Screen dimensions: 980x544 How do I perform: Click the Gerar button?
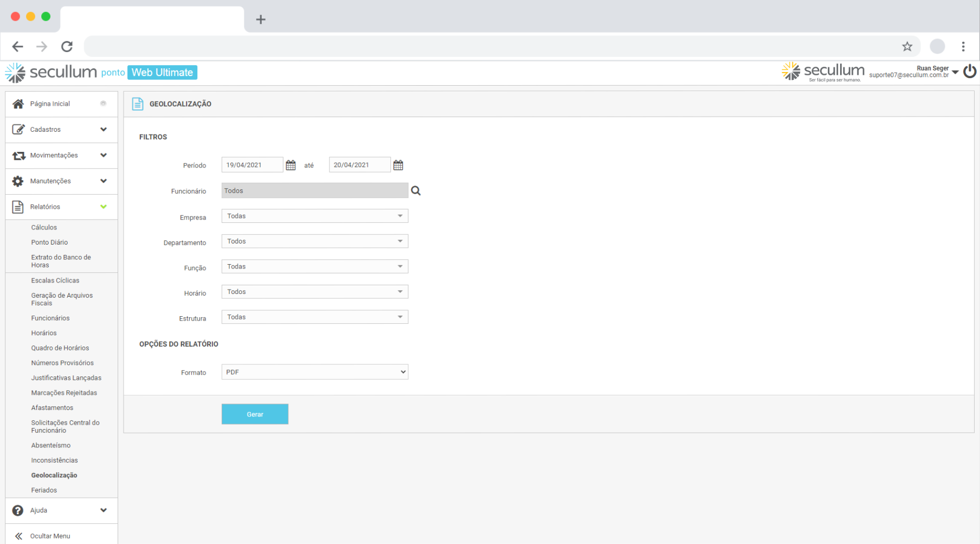click(x=255, y=414)
